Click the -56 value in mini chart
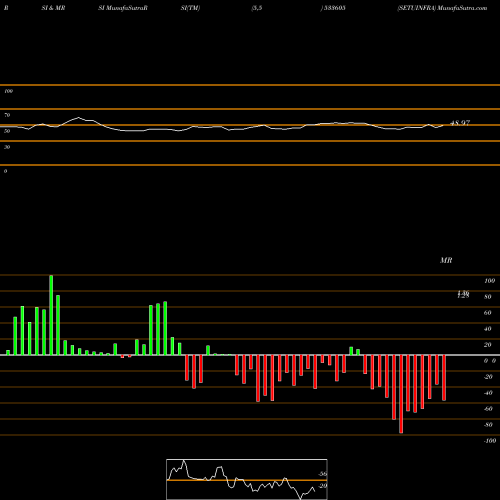The image size is (500, 500). 322,474
